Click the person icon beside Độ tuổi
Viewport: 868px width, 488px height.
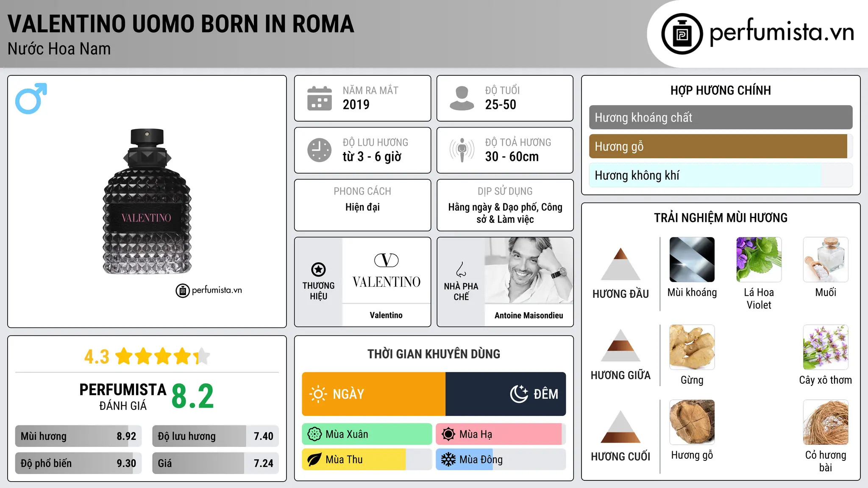pos(462,98)
